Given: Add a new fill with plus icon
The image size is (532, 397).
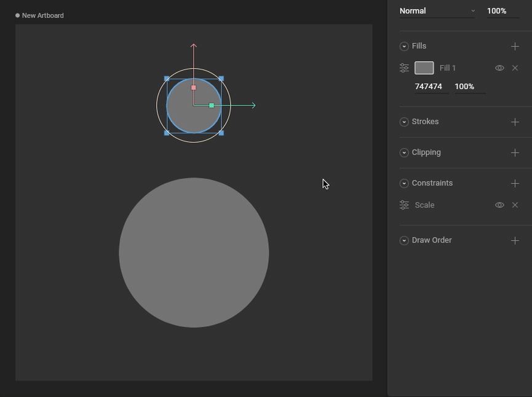Looking at the screenshot, I should click(515, 46).
